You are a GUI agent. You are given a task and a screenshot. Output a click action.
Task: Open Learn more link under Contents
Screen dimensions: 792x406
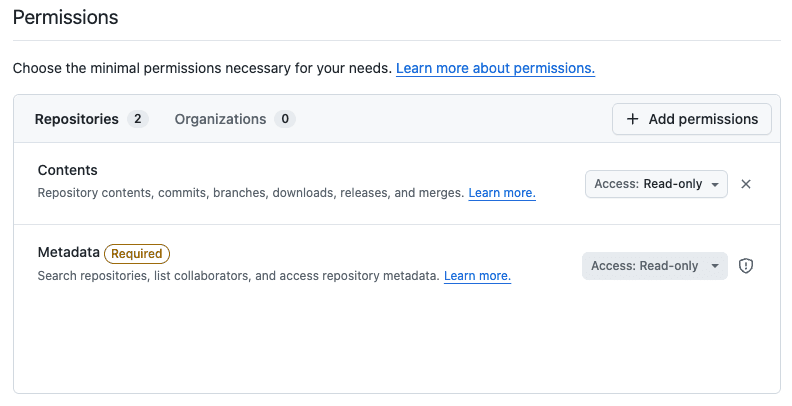[502, 193]
